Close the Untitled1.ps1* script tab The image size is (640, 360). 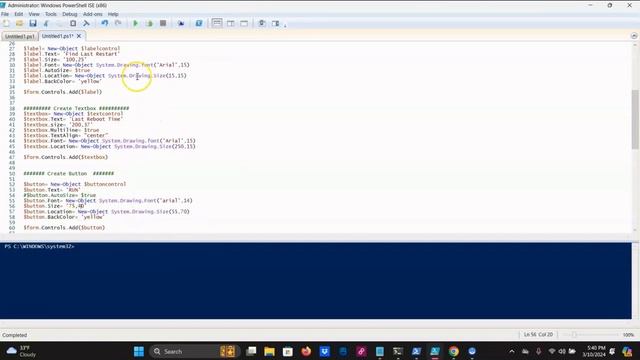[x=79, y=36]
